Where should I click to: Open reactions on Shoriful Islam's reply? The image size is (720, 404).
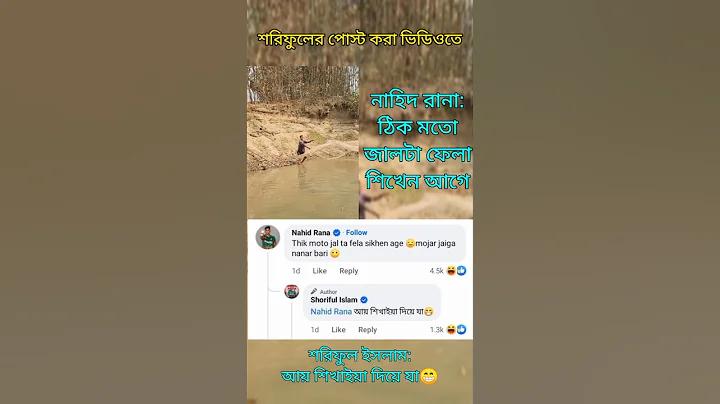(x=456, y=330)
